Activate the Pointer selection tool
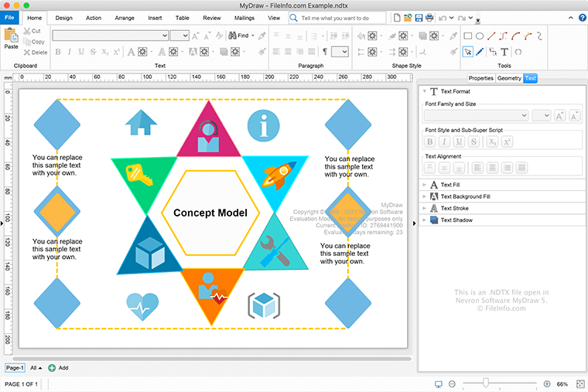The image size is (588, 392). 468,52
